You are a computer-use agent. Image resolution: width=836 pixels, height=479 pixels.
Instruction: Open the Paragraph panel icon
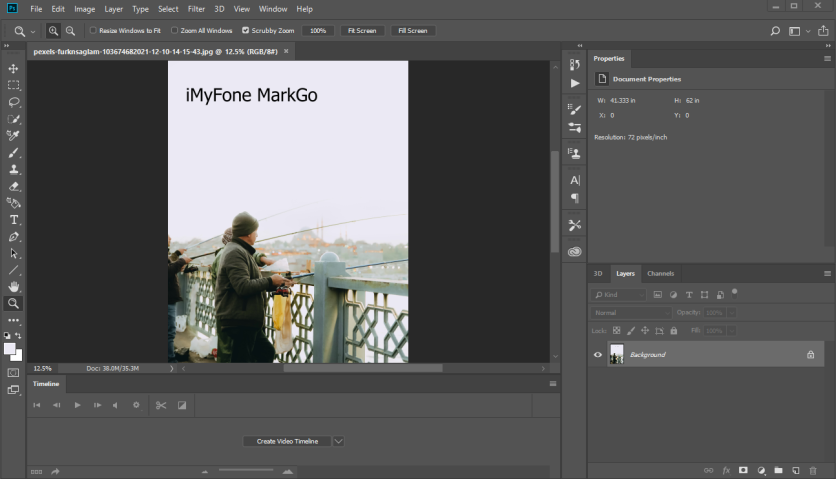(575, 198)
